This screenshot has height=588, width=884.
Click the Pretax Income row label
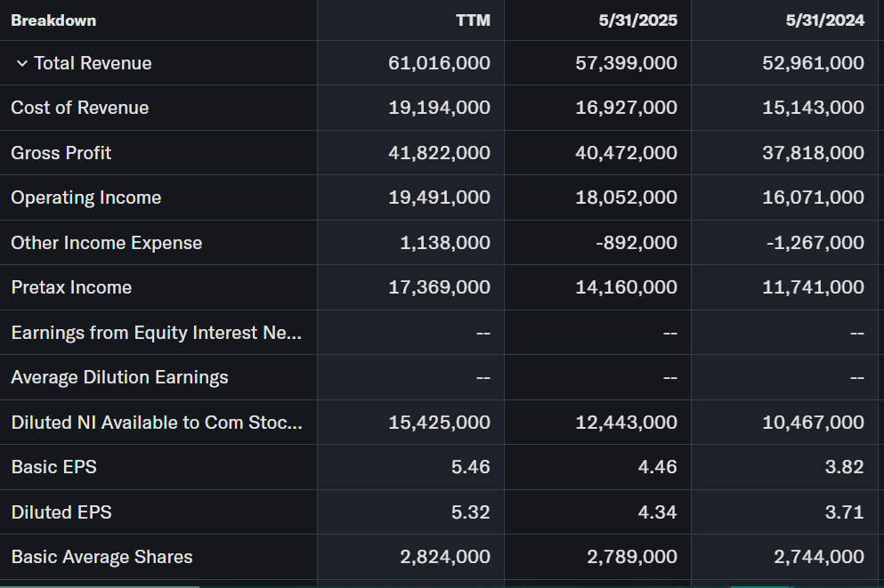[x=71, y=287]
